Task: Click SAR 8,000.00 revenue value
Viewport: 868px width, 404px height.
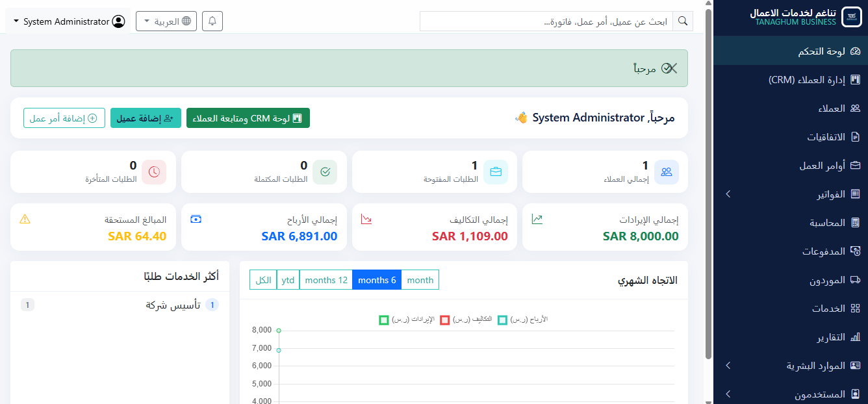Action: click(641, 236)
